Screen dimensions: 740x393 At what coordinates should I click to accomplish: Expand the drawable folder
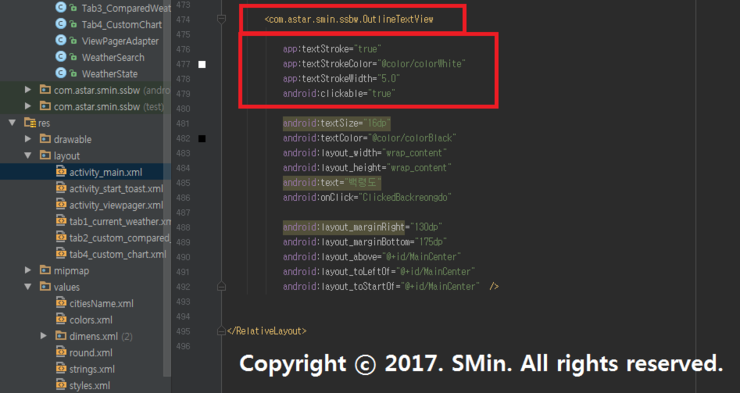(x=28, y=139)
